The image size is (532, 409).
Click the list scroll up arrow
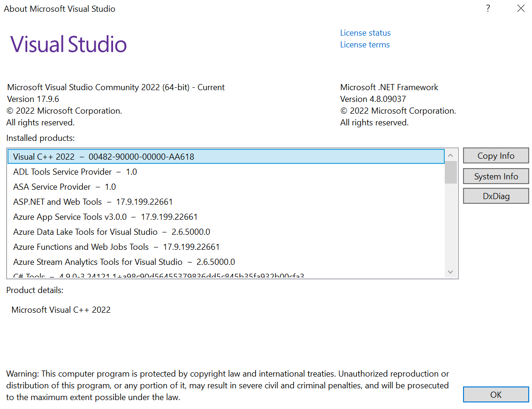[x=450, y=155]
